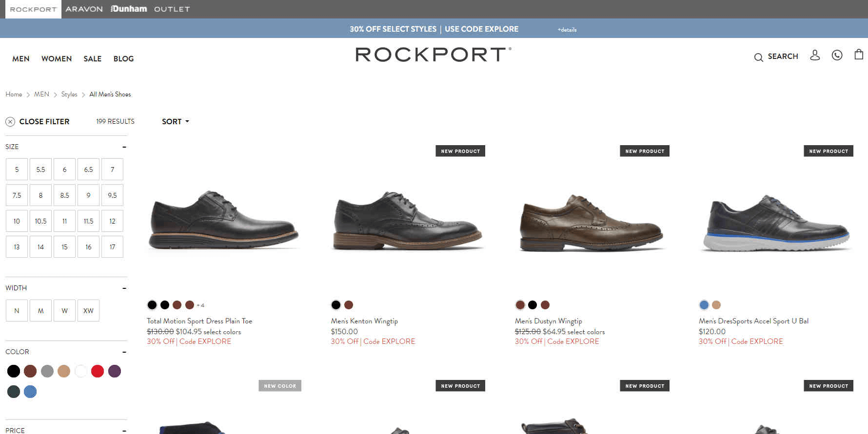Open the SALE menu
The height and width of the screenshot is (434, 868).
pyautogui.click(x=93, y=58)
